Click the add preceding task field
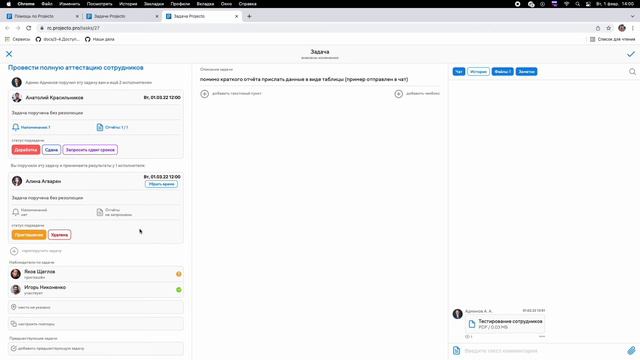 pyautogui.click(x=96, y=349)
